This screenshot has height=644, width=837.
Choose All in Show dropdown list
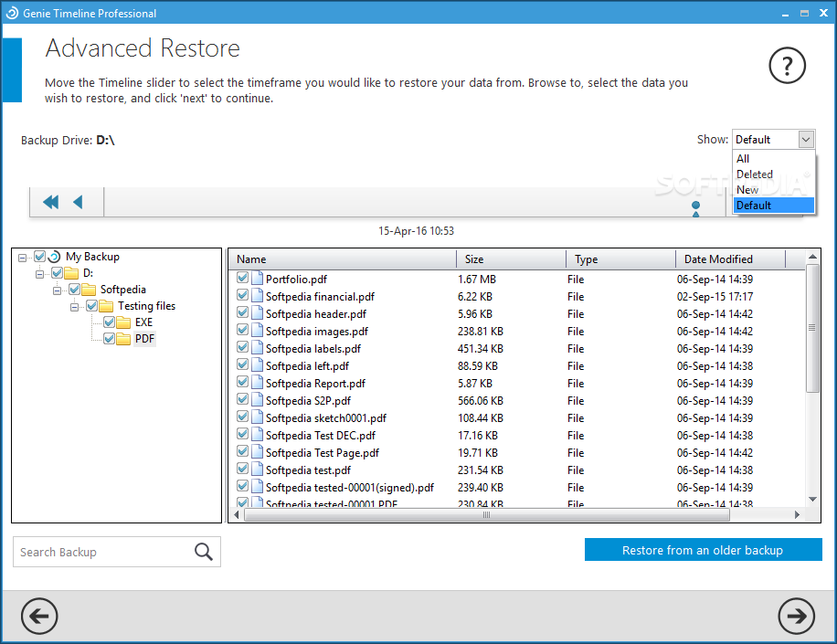coord(773,159)
